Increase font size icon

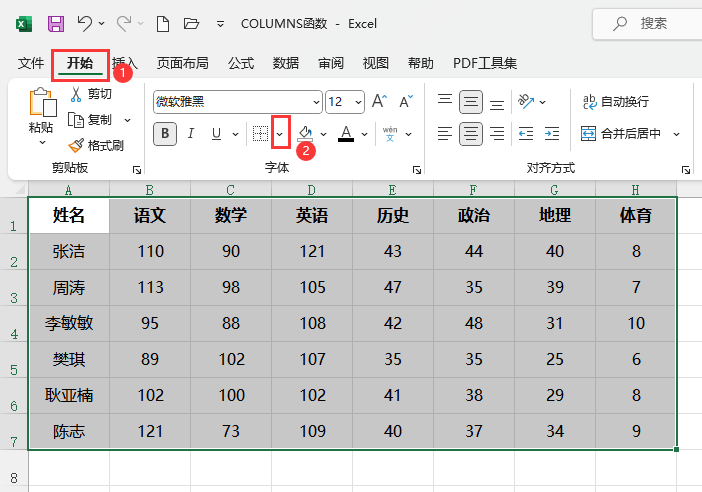[x=380, y=101]
